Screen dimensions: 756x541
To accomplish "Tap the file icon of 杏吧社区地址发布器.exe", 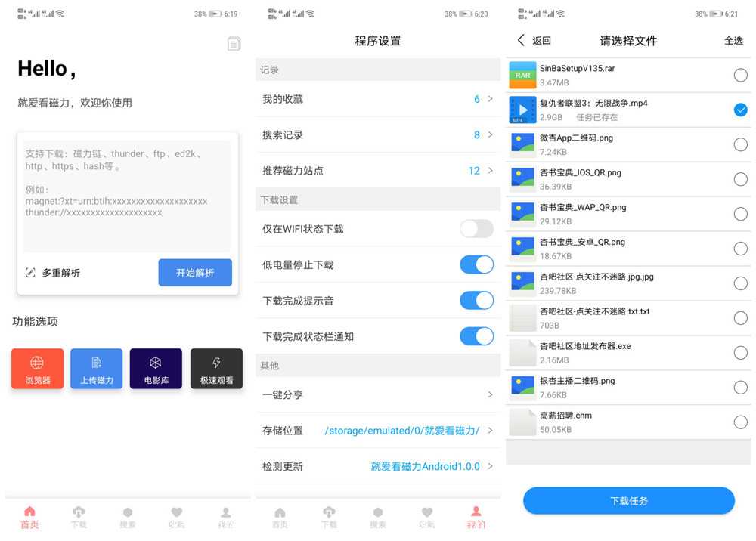I will pos(522,353).
